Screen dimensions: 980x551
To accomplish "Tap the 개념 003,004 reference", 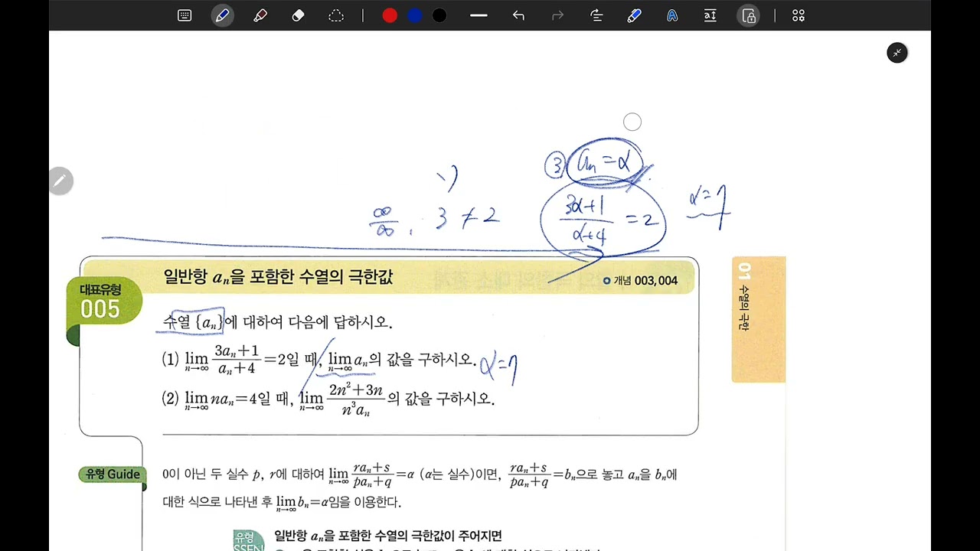I will (x=640, y=281).
